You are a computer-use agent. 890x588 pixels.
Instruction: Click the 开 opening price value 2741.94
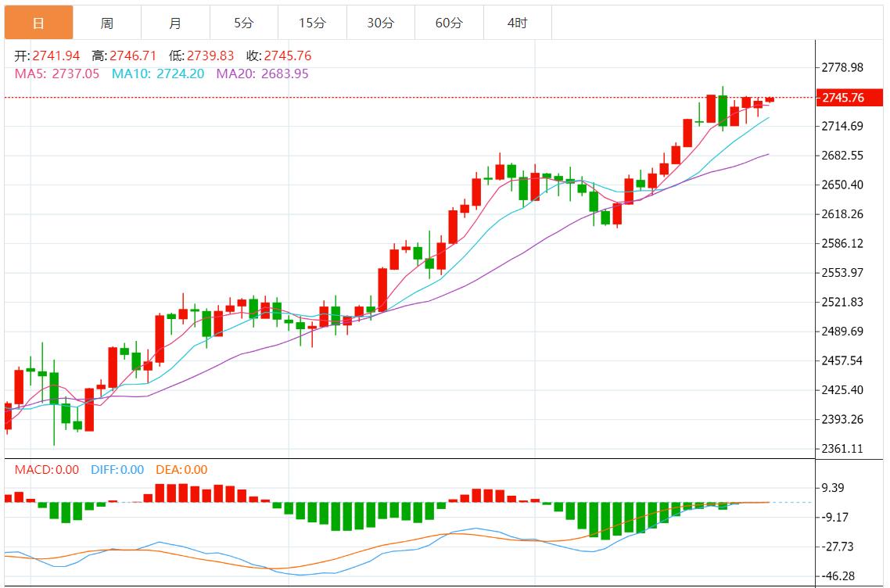coord(56,56)
